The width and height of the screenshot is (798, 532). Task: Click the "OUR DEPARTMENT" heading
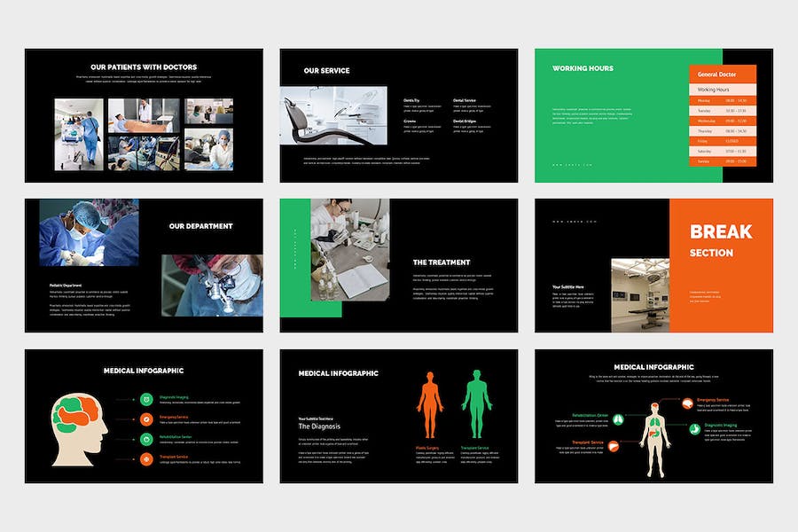[x=201, y=226]
